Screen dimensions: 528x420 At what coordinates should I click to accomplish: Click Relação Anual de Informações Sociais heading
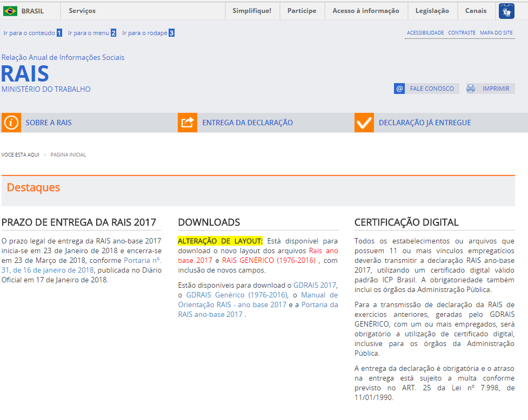[x=63, y=58]
